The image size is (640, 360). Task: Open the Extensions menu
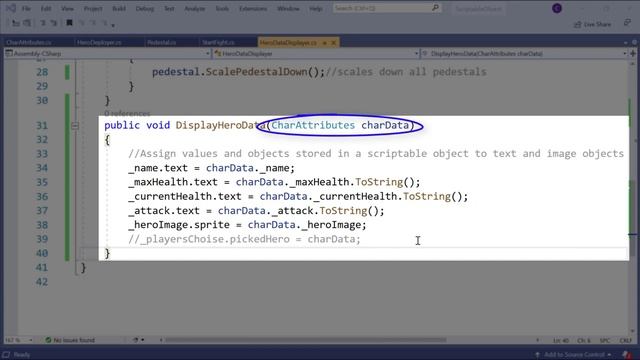tap(253, 9)
